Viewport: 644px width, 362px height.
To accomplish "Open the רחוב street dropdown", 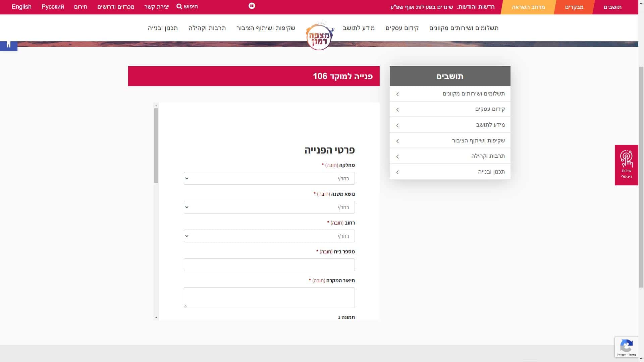I will 269,236.
